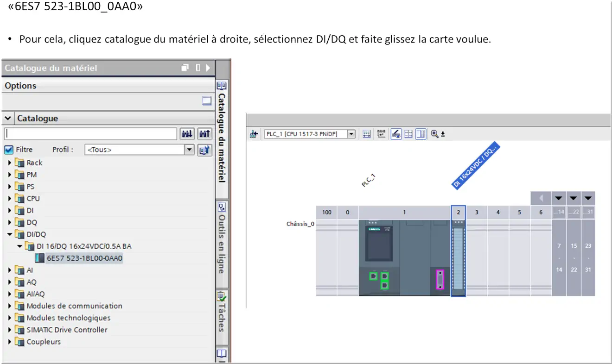Open the PLC_1 [CPU 1517-3 PN/DP] device dropdown
612x364 pixels.
pyautogui.click(x=351, y=134)
